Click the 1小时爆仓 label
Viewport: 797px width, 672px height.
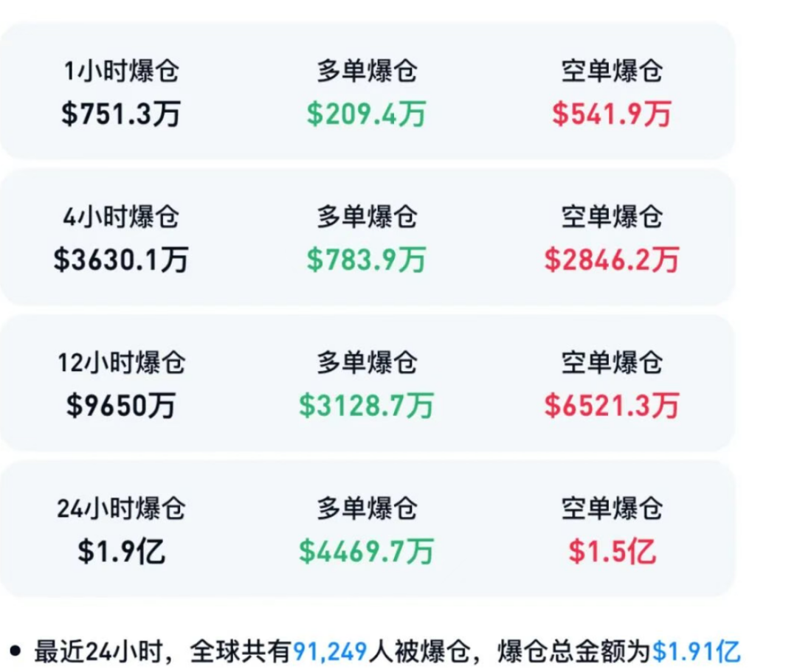click(121, 72)
